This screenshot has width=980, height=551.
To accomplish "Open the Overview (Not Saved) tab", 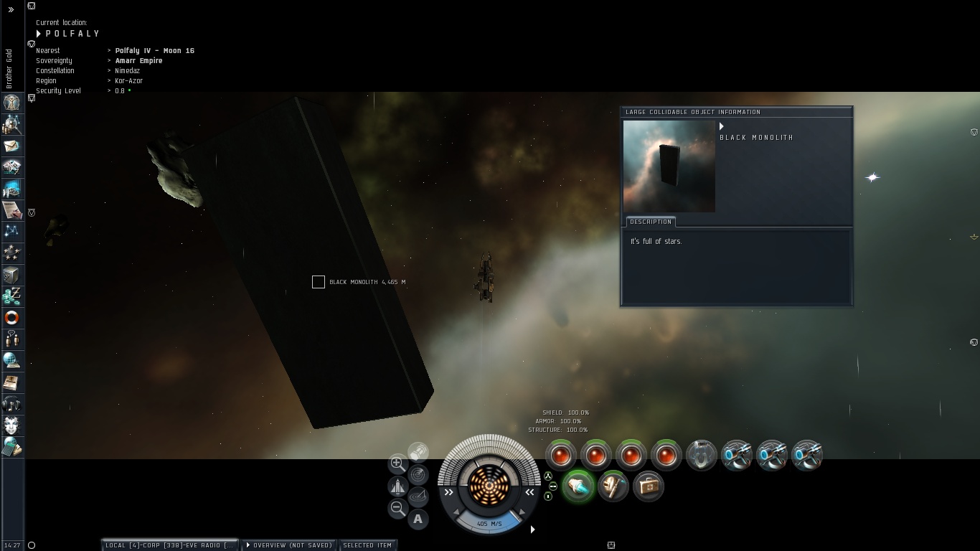I will click(289, 545).
